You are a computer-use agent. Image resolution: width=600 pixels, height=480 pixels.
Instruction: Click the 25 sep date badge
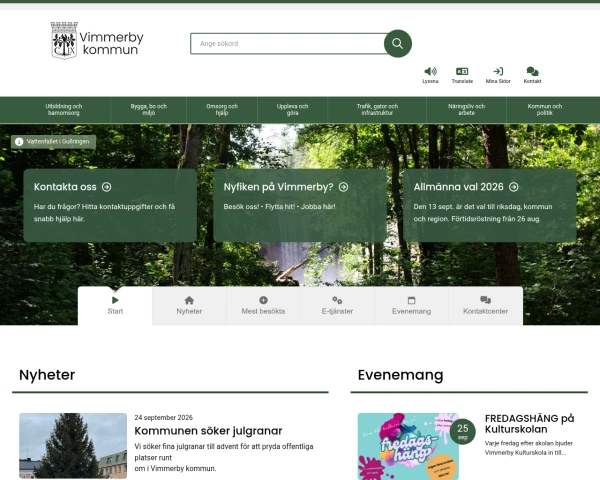click(463, 431)
